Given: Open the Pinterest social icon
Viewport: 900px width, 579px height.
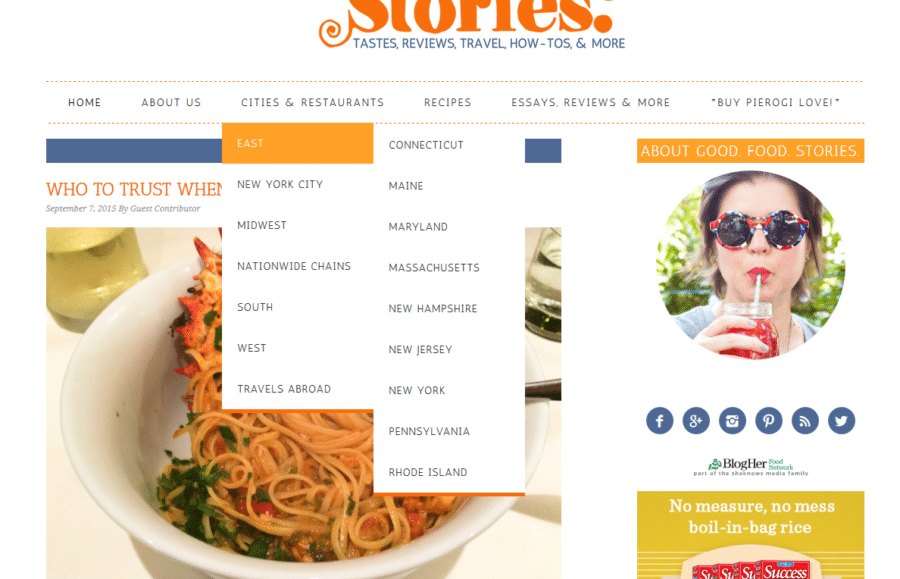Looking at the screenshot, I should 769,421.
